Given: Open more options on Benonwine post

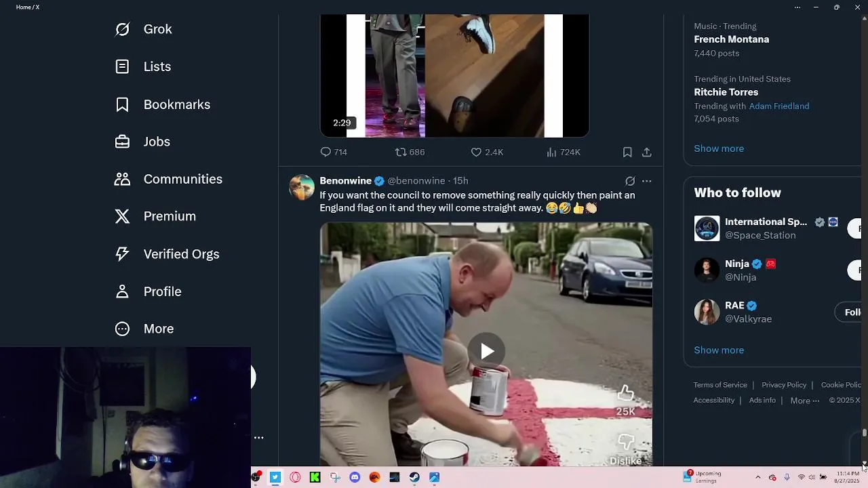Looking at the screenshot, I should [x=647, y=181].
